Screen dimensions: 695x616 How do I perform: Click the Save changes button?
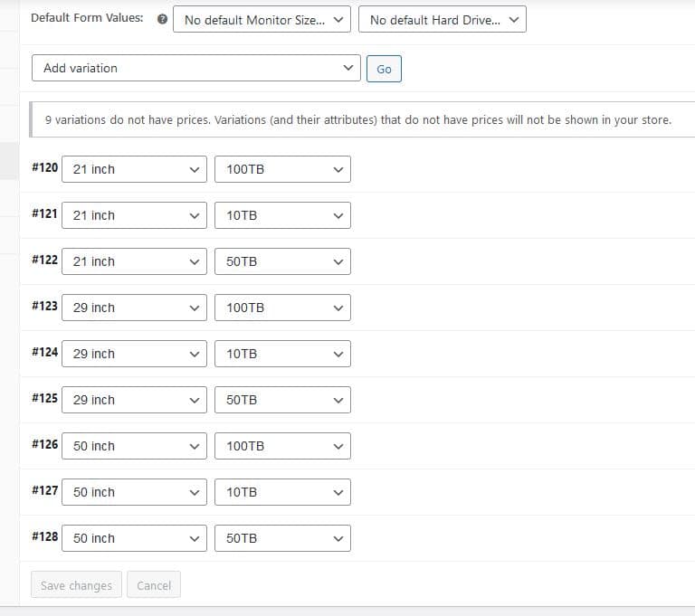coord(76,585)
